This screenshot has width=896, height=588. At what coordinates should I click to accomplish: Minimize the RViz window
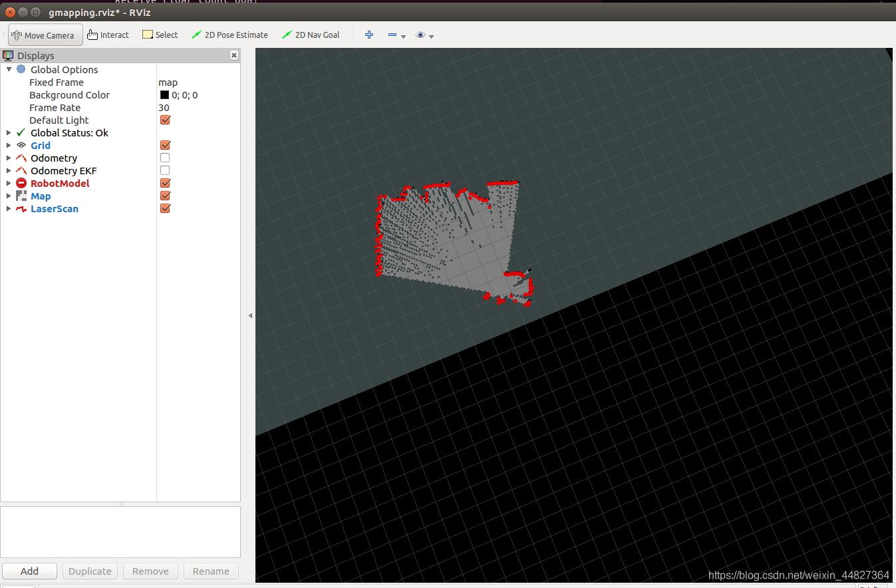click(x=23, y=12)
